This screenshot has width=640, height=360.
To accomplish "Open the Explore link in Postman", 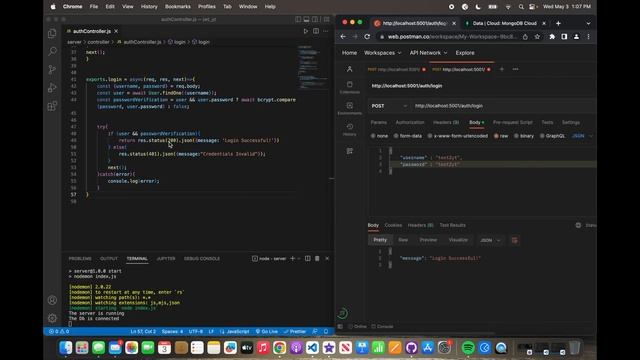I will click(465, 53).
